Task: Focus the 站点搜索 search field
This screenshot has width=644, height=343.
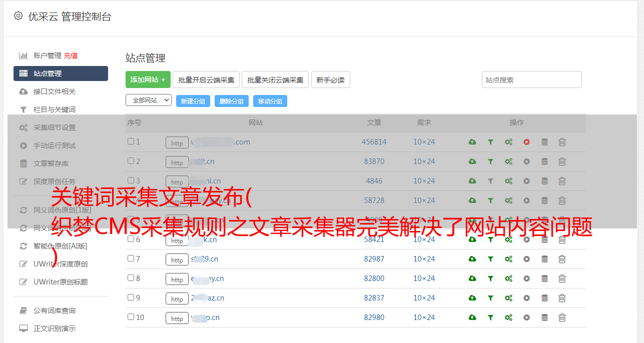Action: tap(532, 79)
